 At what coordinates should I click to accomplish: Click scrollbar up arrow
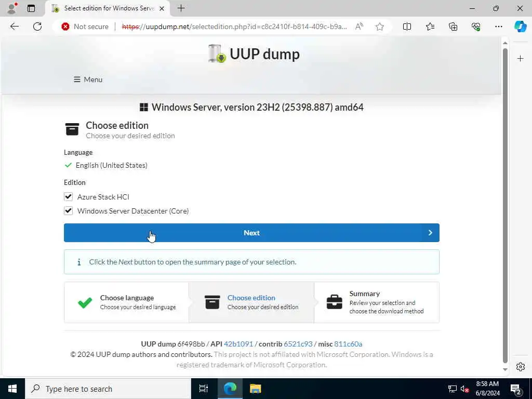(x=505, y=43)
